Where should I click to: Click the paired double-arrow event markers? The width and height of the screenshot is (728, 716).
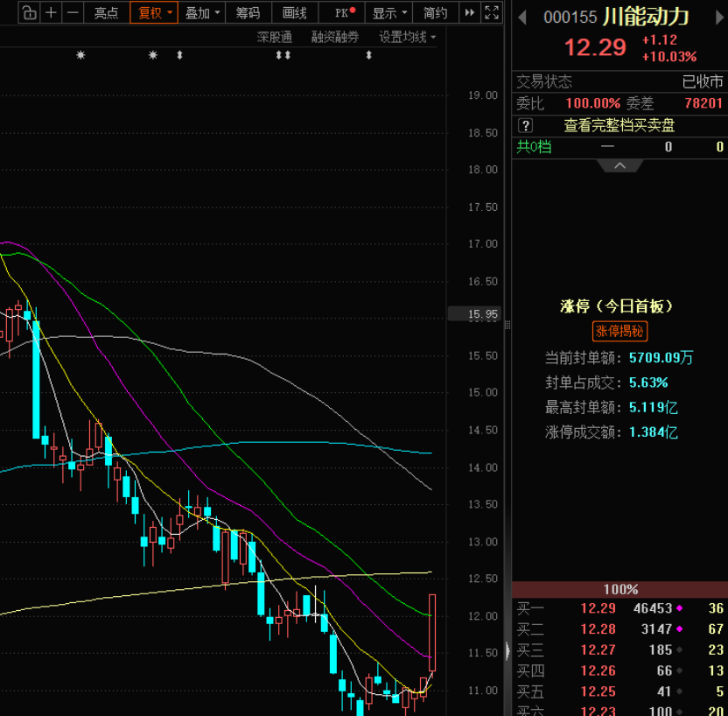(283, 55)
